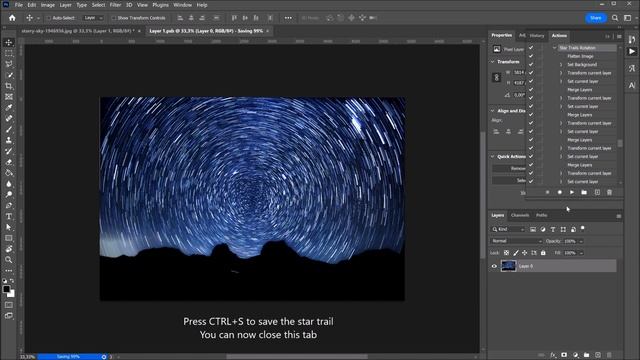Image resolution: width=640 pixels, height=360 pixels.
Task: Add layer mask icon in Layers panel
Action: tap(564, 355)
